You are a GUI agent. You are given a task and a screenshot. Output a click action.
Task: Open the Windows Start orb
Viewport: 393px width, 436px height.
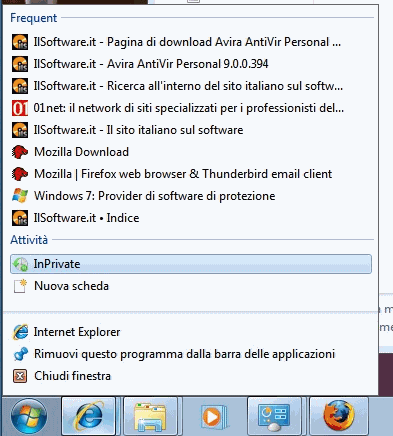pos(29,417)
